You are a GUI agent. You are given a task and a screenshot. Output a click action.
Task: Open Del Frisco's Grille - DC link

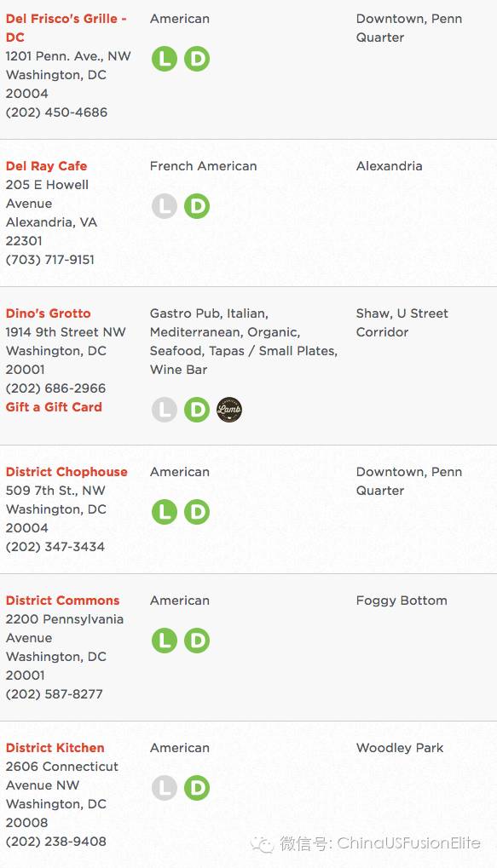(x=66, y=27)
